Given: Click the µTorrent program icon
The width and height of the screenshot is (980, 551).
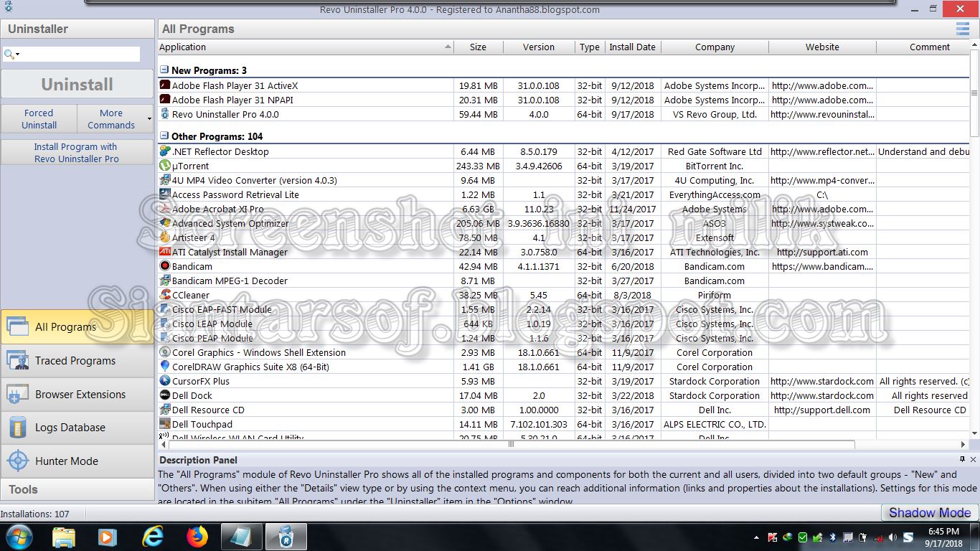Looking at the screenshot, I should (x=165, y=166).
